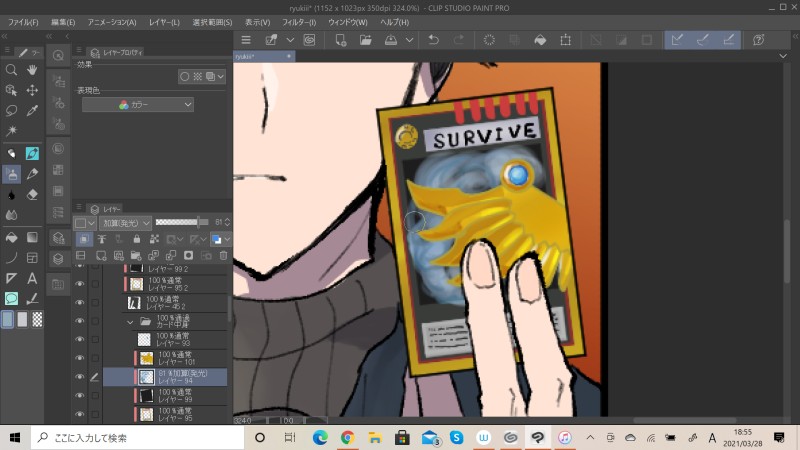Open the effects dropdown arrow in Layer Property
The width and height of the screenshot is (800, 450).
tap(220, 77)
